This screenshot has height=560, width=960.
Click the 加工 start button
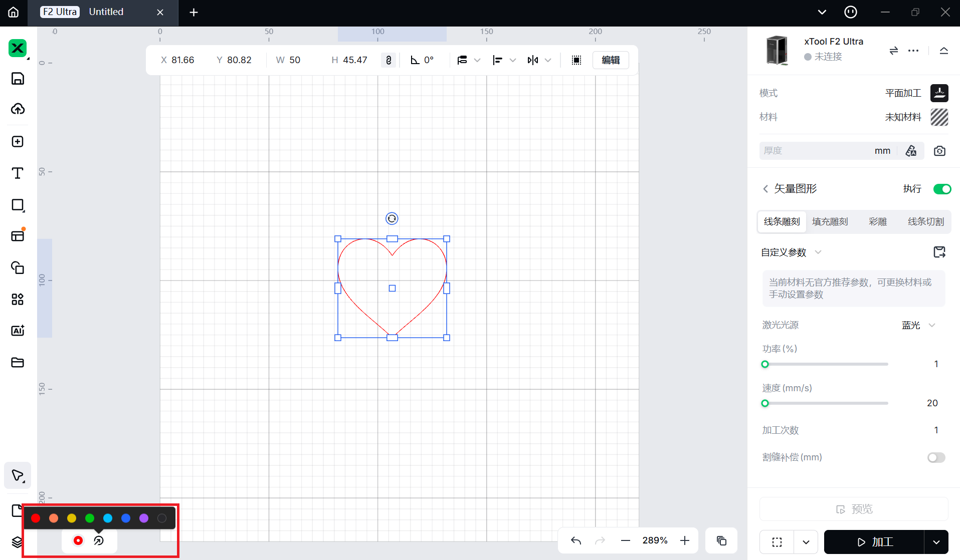(874, 542)
